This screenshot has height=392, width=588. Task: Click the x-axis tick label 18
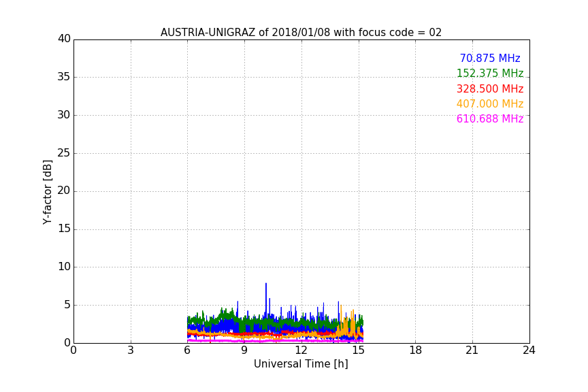[416, 350]
